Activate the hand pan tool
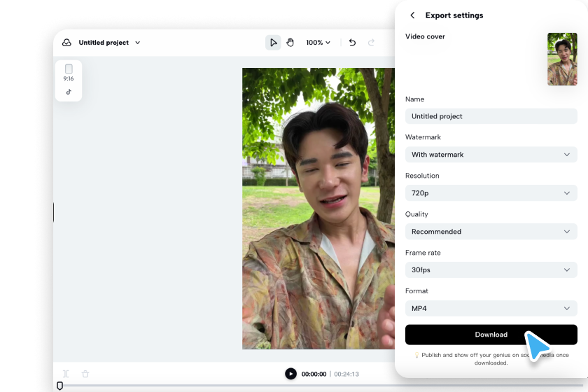Screen dimensions: 588x392 (290, 43)
